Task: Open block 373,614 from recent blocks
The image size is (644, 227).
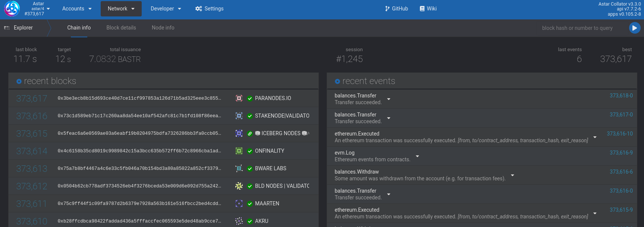Action: (x=32, y=151)
